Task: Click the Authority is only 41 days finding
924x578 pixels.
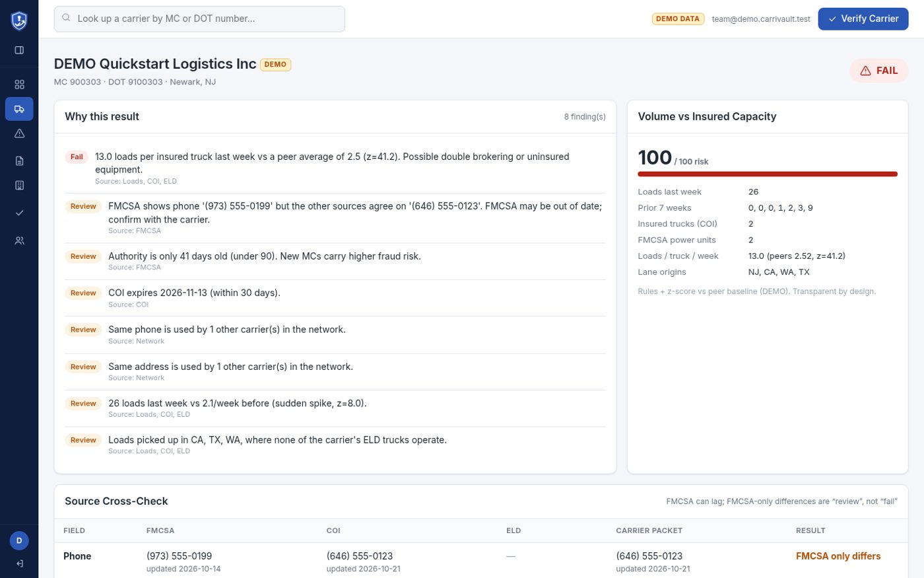Action: point(265,256)
